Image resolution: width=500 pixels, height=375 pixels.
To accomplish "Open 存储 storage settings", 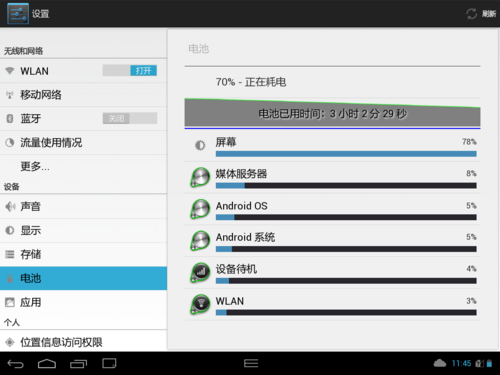I will pyautogui.click(x=83, y=255).
